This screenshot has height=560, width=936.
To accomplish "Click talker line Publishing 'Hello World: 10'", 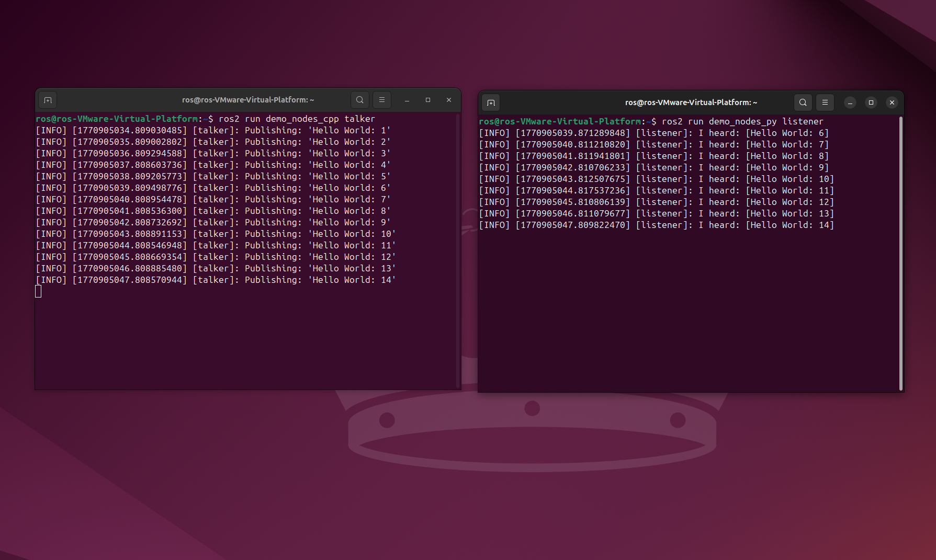I will click(215, 234).
